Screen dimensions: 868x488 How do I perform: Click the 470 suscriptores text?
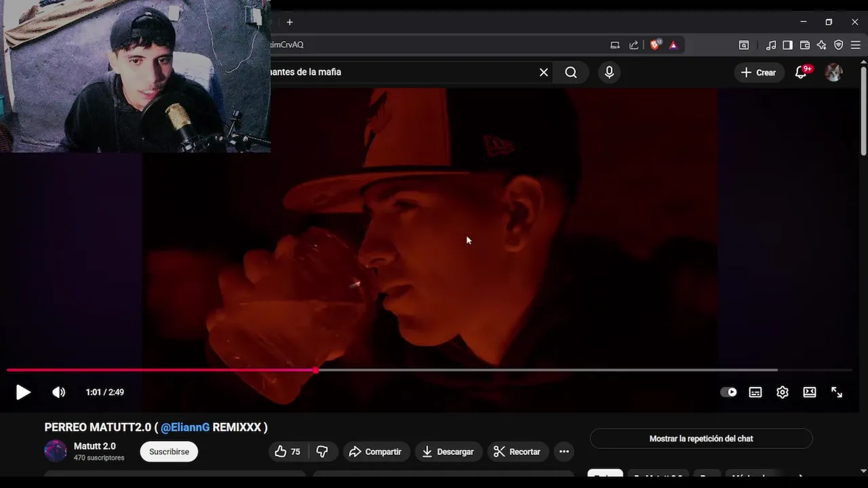(x=99, y=458)
